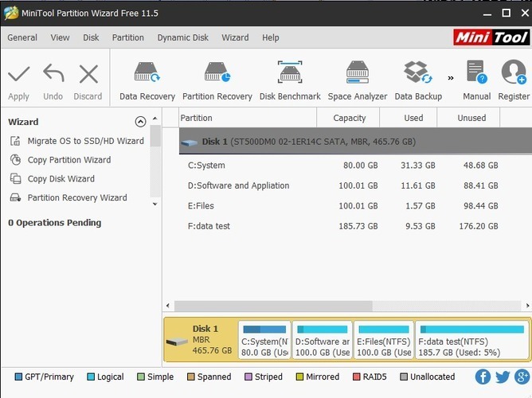The height and width of the screenshot is (398, 532).
Task: Open the Partition menu
Action: click(x=128, y=37)
